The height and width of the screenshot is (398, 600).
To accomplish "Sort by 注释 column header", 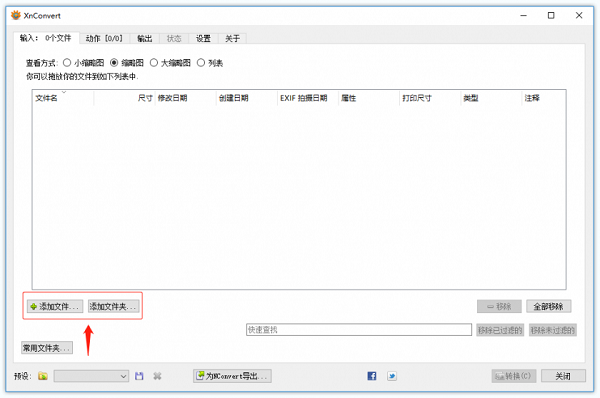I will coord(544,98).
